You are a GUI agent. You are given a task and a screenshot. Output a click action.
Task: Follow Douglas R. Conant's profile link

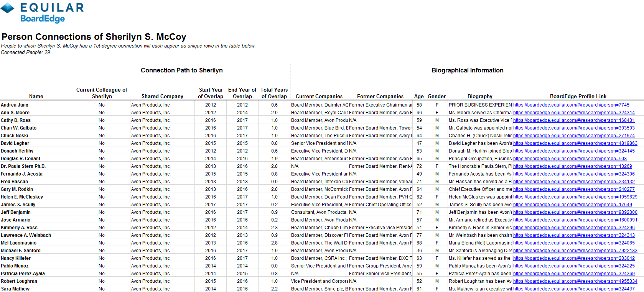pyautogui.click(x=570, y=159)
